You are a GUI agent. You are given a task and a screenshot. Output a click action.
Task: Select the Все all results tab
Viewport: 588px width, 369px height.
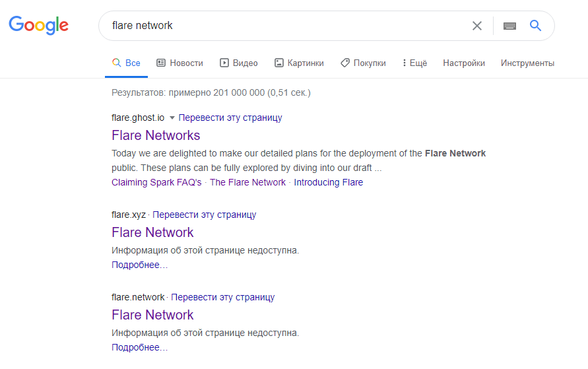126,63
